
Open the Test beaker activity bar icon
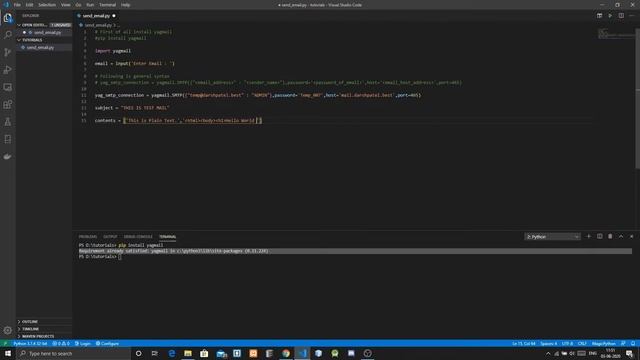click(x=8, y=122)
